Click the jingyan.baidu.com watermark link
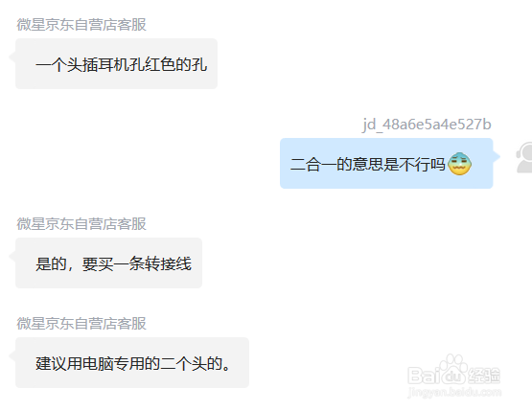 click(x=454, y=392)
